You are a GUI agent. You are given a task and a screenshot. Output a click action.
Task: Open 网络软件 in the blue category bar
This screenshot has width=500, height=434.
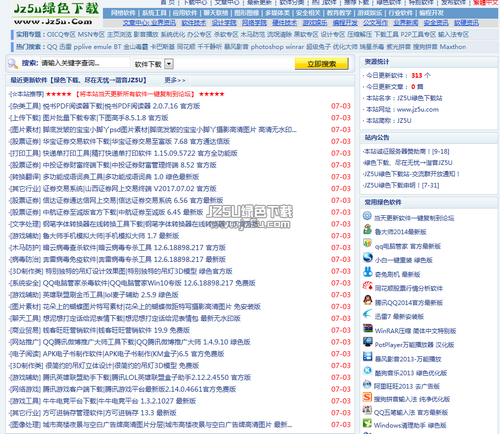123,13
